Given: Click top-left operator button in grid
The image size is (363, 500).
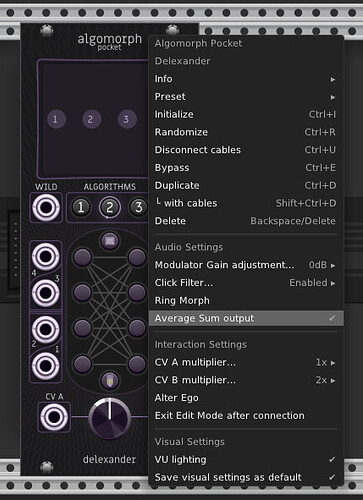Looking at the screenshot, I should (82, 257).
